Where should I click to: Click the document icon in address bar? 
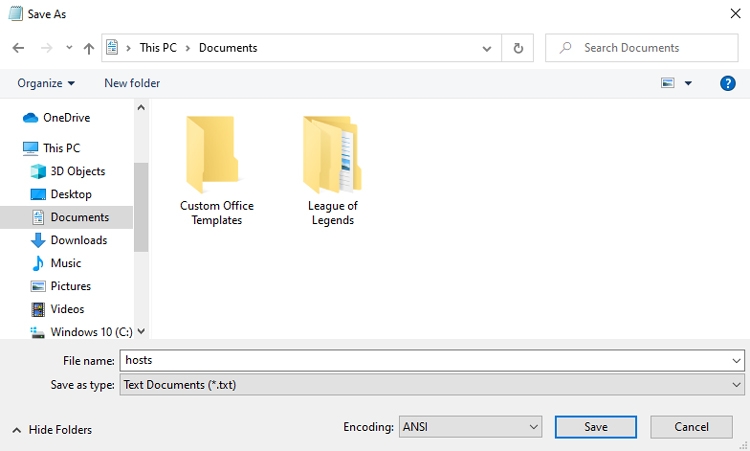112,47
